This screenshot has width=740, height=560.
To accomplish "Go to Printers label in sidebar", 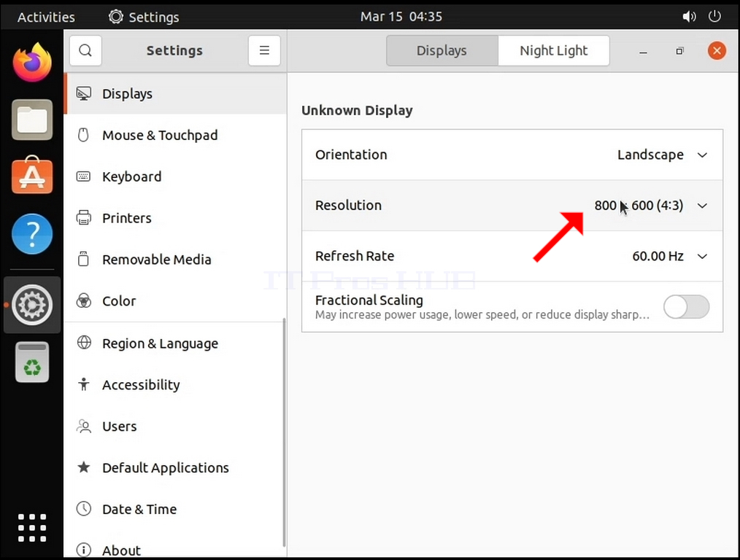I will [127, 218].
